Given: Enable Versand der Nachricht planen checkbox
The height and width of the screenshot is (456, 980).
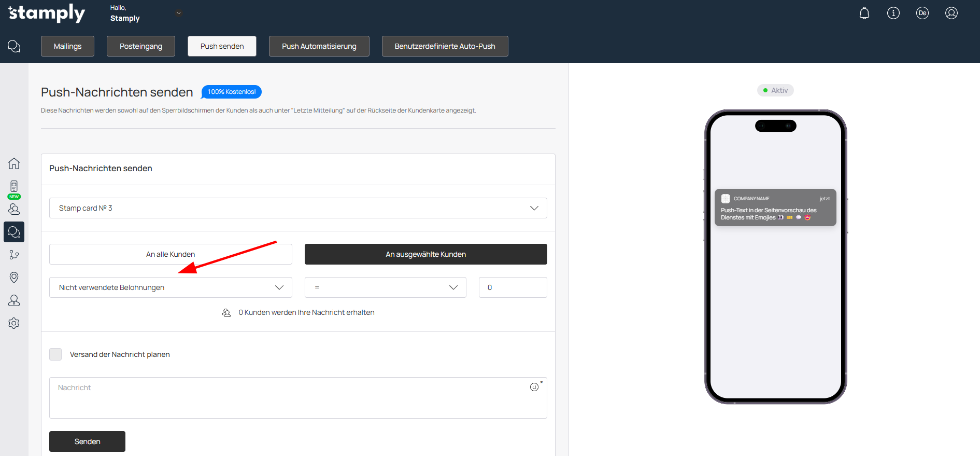Looking at the screenshot, I should point(55,354).
